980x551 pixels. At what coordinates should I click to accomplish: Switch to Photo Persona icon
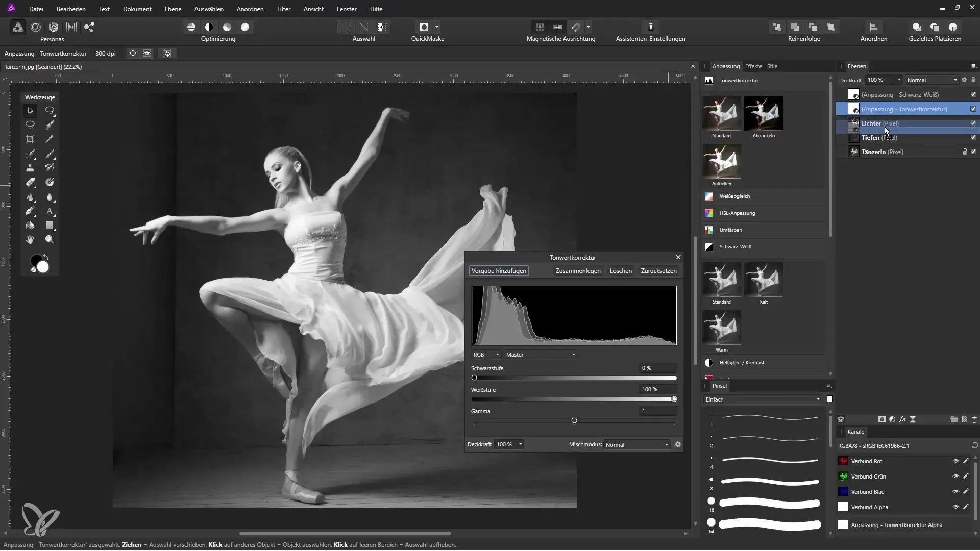coord(17,27)
